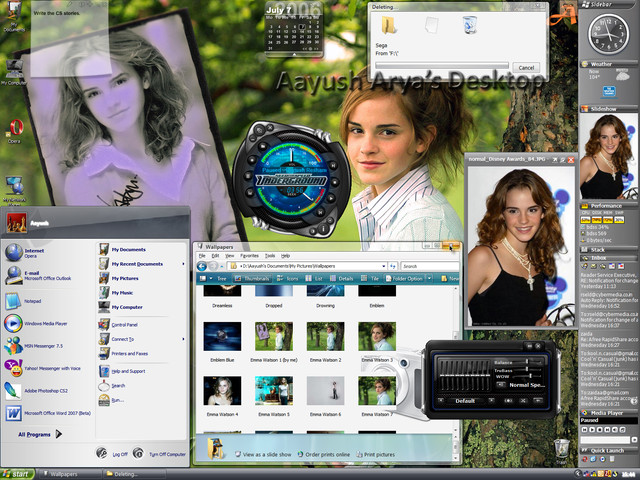This screenshot has height=480, width=640.
Task: Open Help and Support
Action: click(x=122, y=371)
